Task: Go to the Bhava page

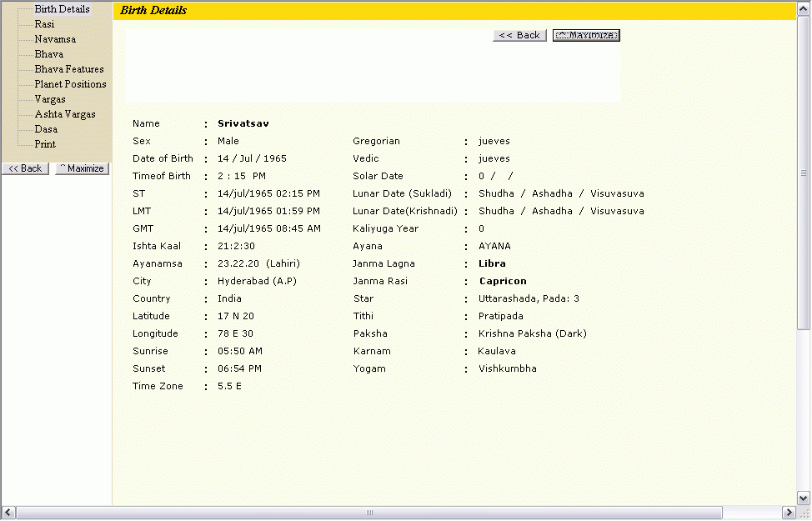Action: 48,54
